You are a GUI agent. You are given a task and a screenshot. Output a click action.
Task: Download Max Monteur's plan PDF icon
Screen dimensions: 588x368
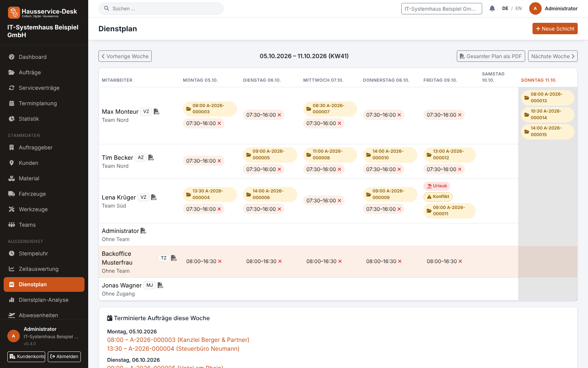(157, 112)
